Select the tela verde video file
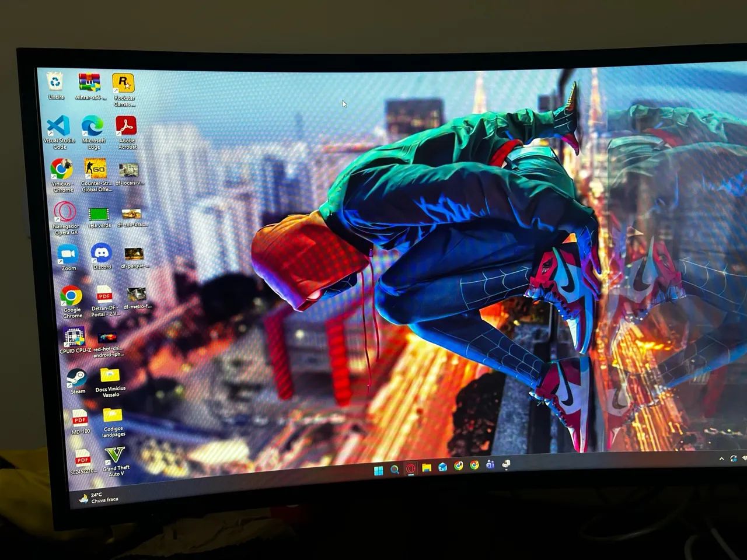 click(99, 217)
